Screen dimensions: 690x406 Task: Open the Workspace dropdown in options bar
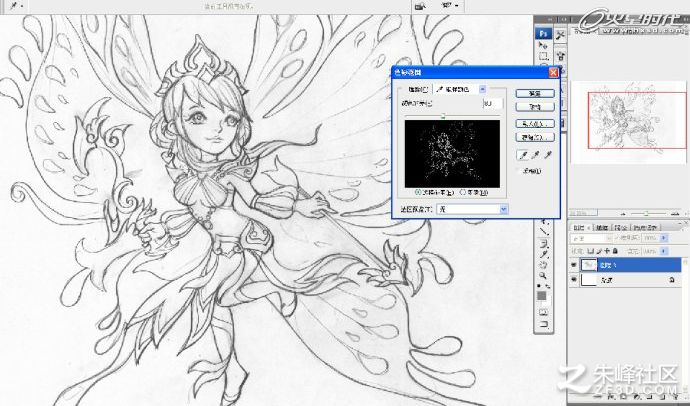coord(450,6)
